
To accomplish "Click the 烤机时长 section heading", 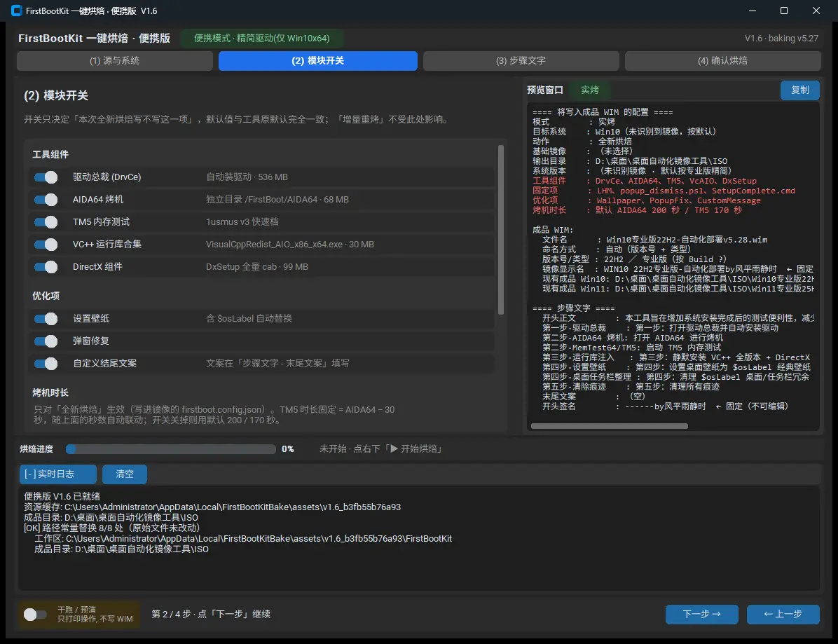I will pyautogui.click(x=50, y=393).
